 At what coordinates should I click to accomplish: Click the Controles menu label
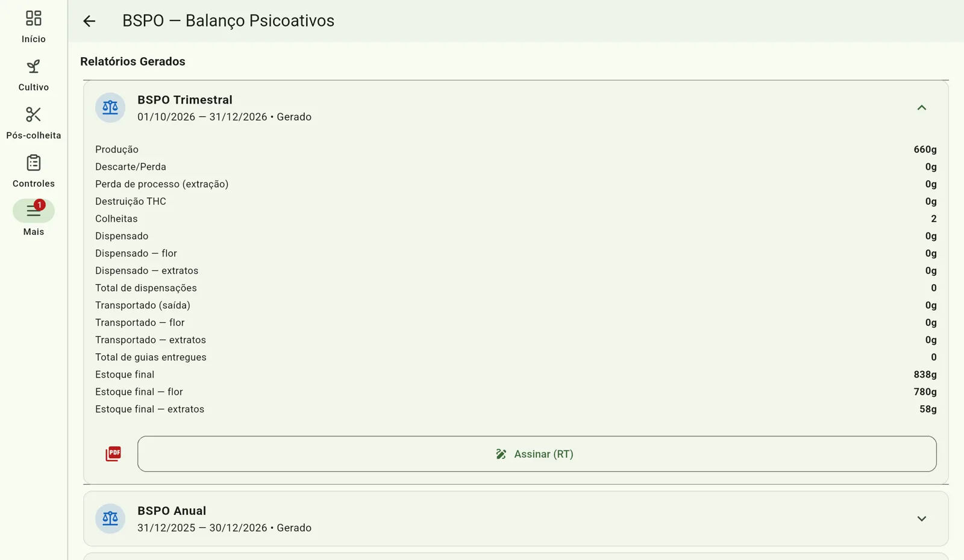(x=34, y=184)
